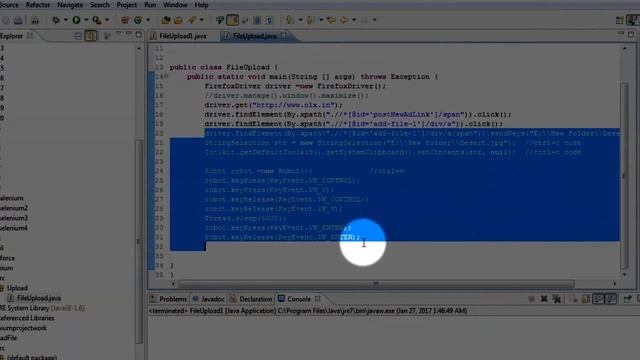Click the Open Task icon
The image size is (640, 360).
click(178, 20)
